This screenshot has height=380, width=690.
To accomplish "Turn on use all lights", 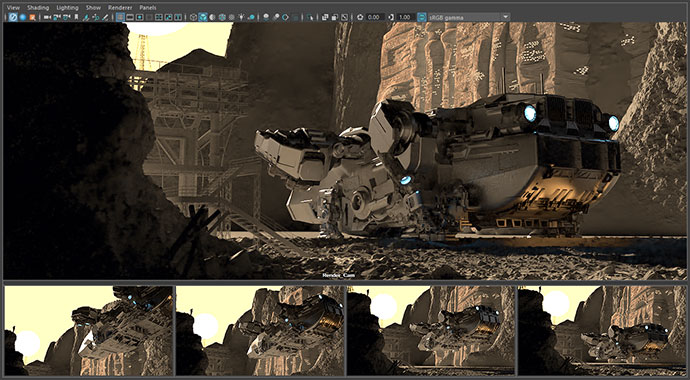I will 241,17.
